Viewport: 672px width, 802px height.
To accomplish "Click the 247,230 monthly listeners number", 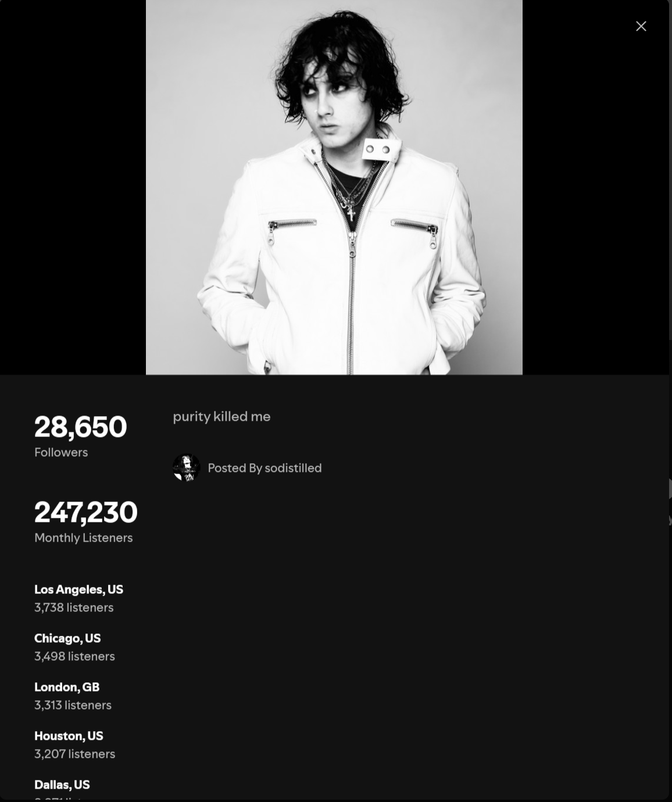I will [x=86, y=512].
